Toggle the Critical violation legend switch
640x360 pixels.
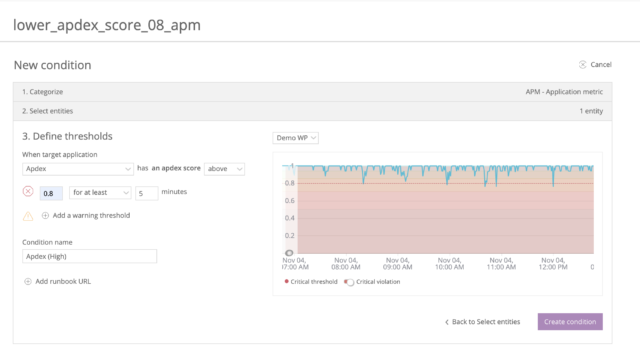[349, 282]
